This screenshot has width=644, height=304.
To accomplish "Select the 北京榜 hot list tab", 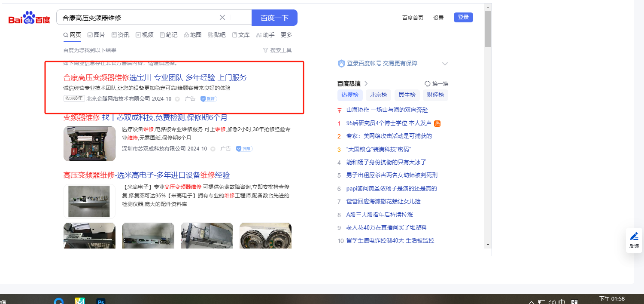I will tap(378, 95).
